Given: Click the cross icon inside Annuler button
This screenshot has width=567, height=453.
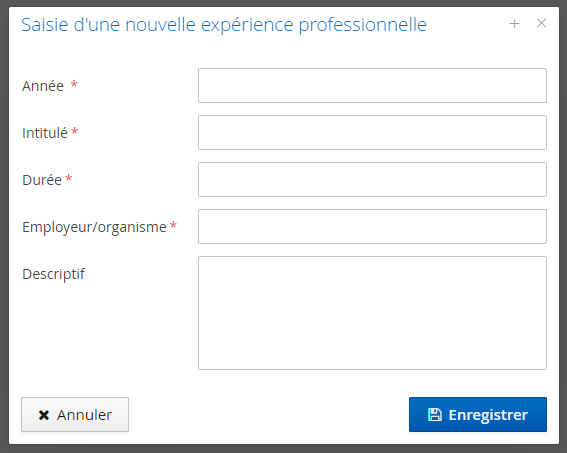Looking at the screenshot, I should point(44,415).
